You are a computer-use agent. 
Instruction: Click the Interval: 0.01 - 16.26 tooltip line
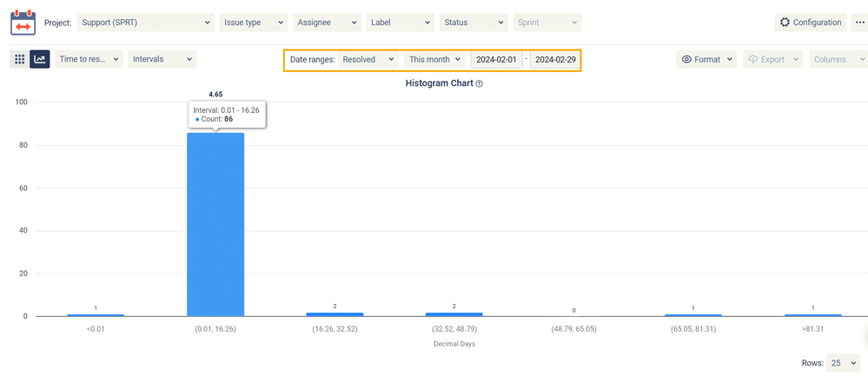click(226, 110)
